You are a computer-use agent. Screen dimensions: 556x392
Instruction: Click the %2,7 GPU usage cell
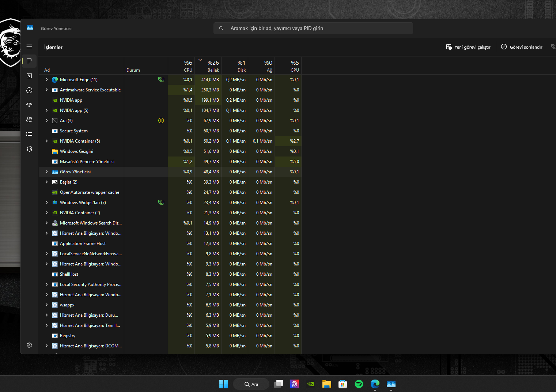click(x=288, y=141)
